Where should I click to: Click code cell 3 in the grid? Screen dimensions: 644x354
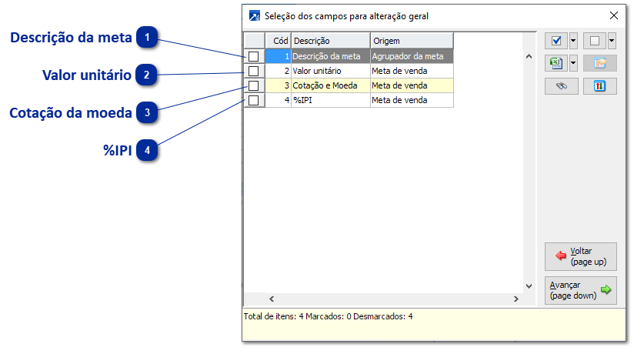point(278,85)
